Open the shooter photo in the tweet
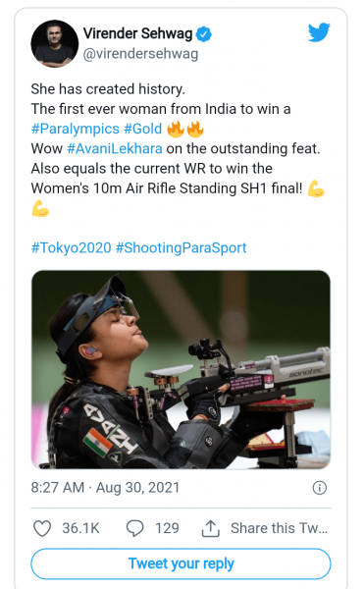The height and width of the screenshot is (589, 364). (x=181, y=369)
